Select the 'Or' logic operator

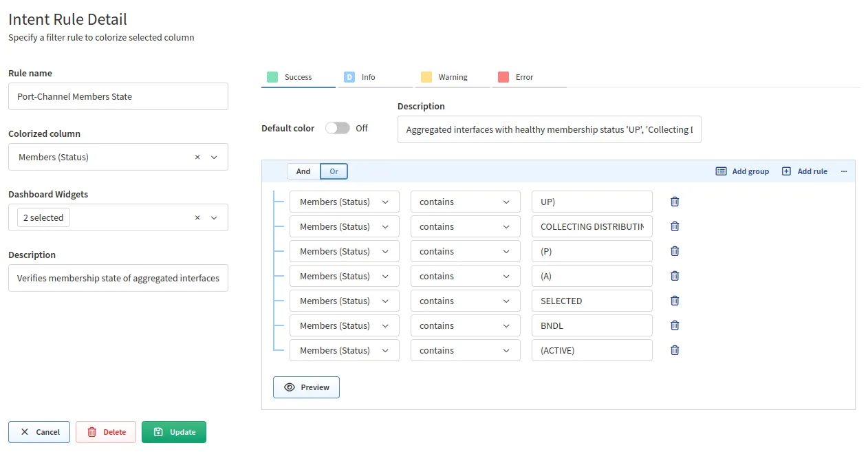[x=334, y=171]
